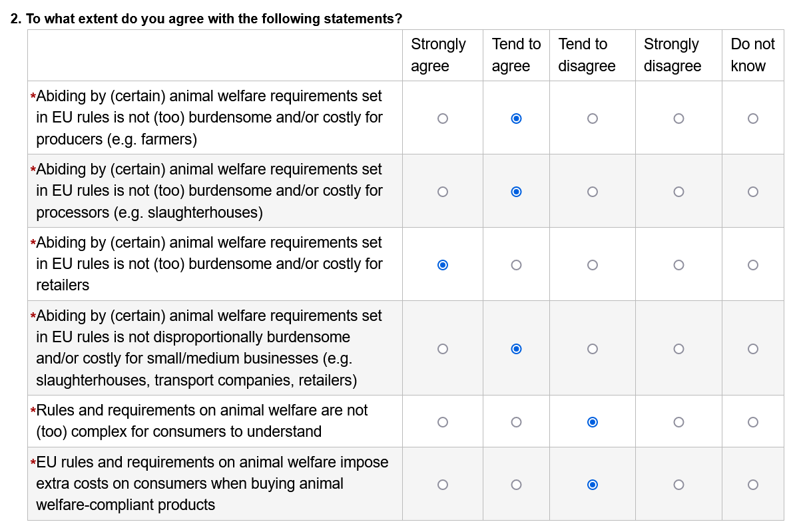The image size is (799, 532).
Task: Pick Tend to disagree for processors (slaughterhouses)
Action: point(593,192)
